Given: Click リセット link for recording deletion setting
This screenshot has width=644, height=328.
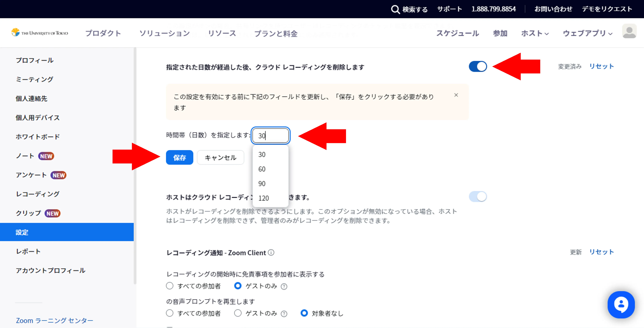Looking at the screenshot, I should [601, 66].
